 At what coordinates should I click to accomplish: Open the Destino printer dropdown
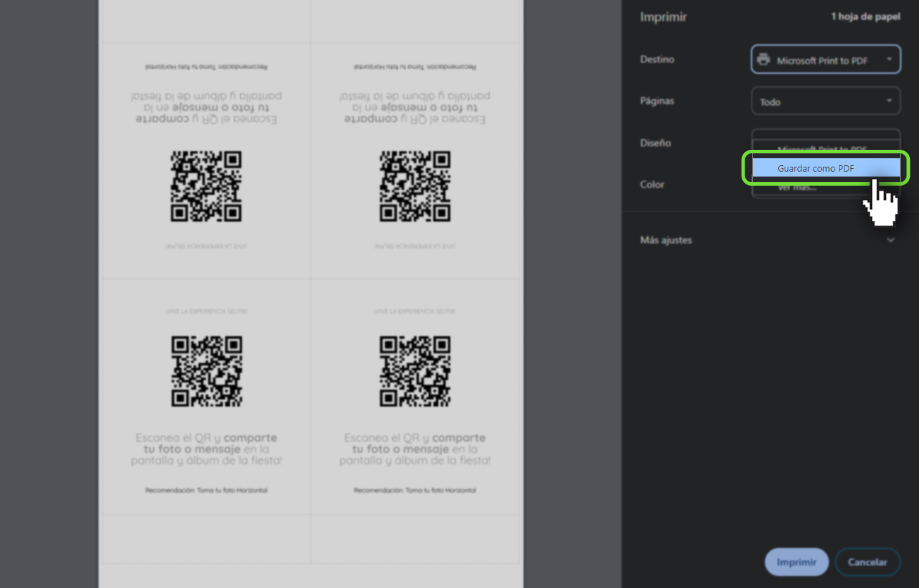click(826, 60)
